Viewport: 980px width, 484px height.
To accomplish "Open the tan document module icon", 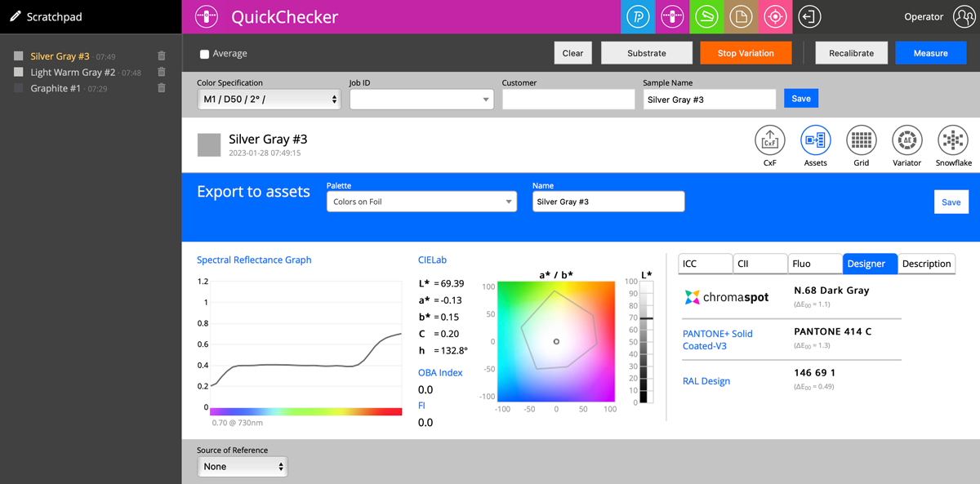I will [x=741, y=16].
